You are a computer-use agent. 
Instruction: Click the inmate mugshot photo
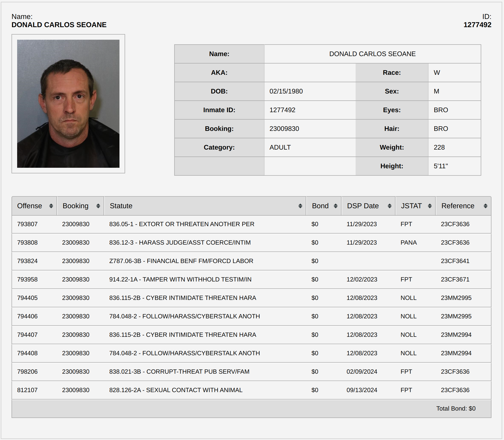click(68, 104)
